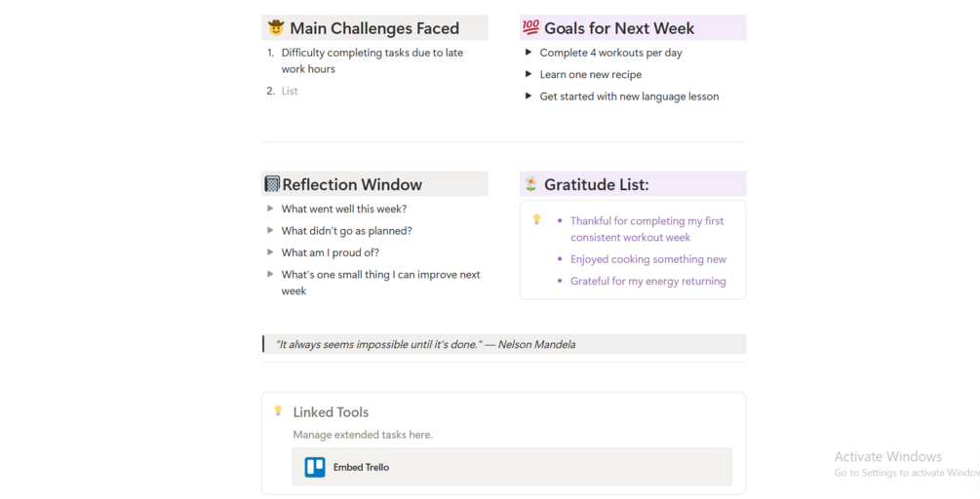The height and width of the screenshot is (499, 980).
Task: Click 'Enjoyed cooking something new' gratitude text
Action: (x=648, y=259)
